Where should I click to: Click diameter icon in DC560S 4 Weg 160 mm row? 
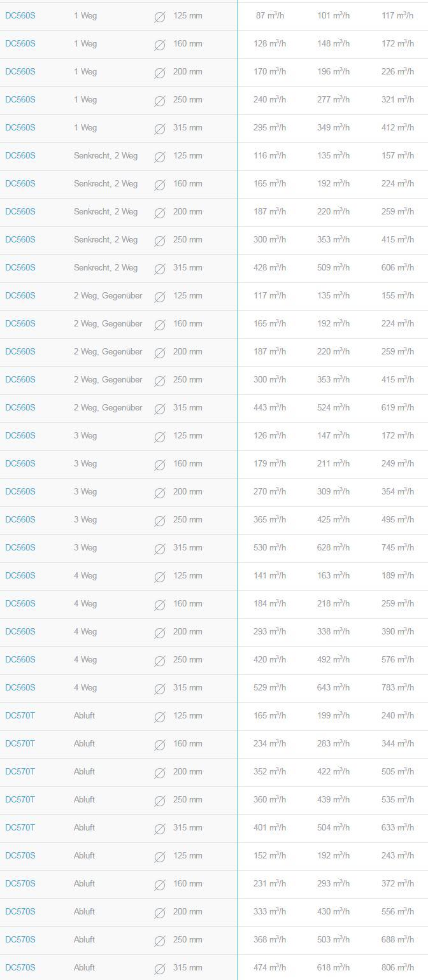(x=160, y=605)
